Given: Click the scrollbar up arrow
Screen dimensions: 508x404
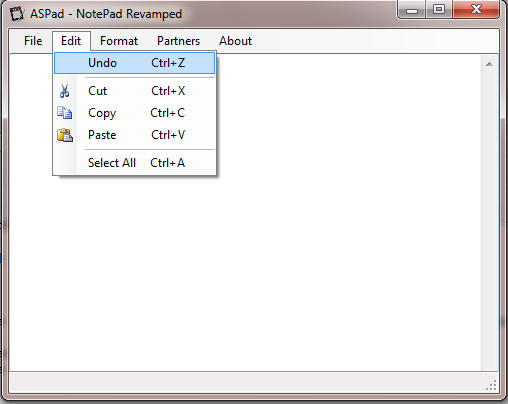Looking at the screenshot, I should pyautogui.click(x=489, y=64).
